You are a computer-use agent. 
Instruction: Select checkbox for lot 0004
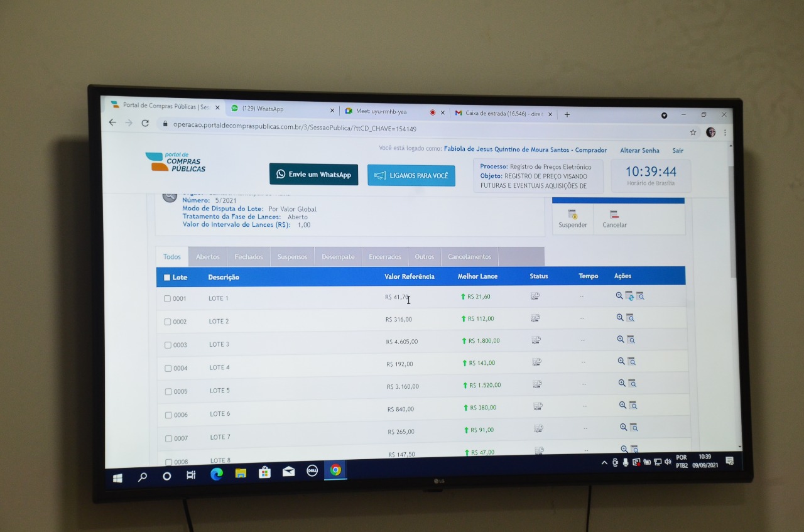tap(168, 368)
